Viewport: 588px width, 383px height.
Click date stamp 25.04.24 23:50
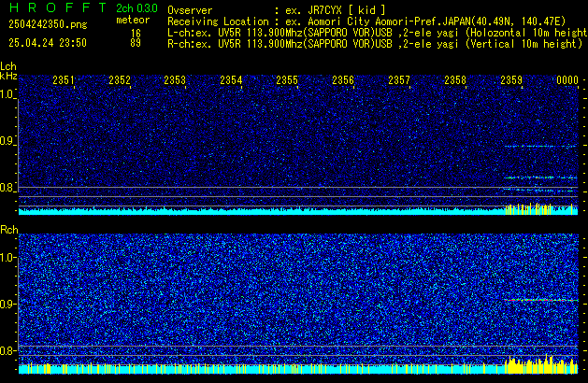(x=48, y=43)
